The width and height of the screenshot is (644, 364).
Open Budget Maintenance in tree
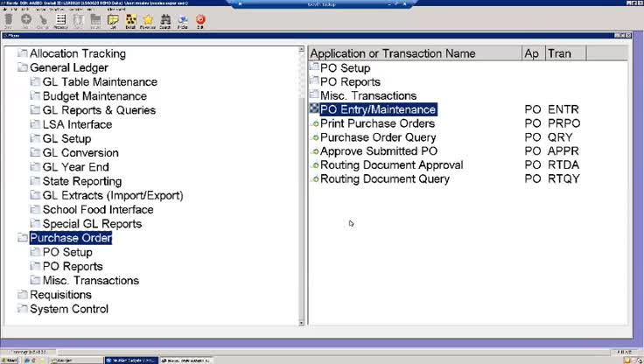tap(94, 96)
